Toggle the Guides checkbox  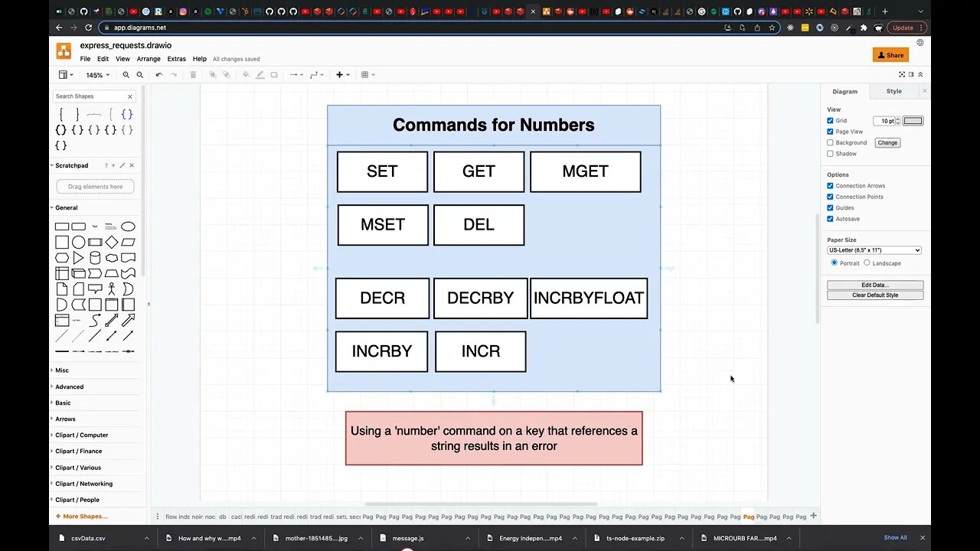(830, 208)
